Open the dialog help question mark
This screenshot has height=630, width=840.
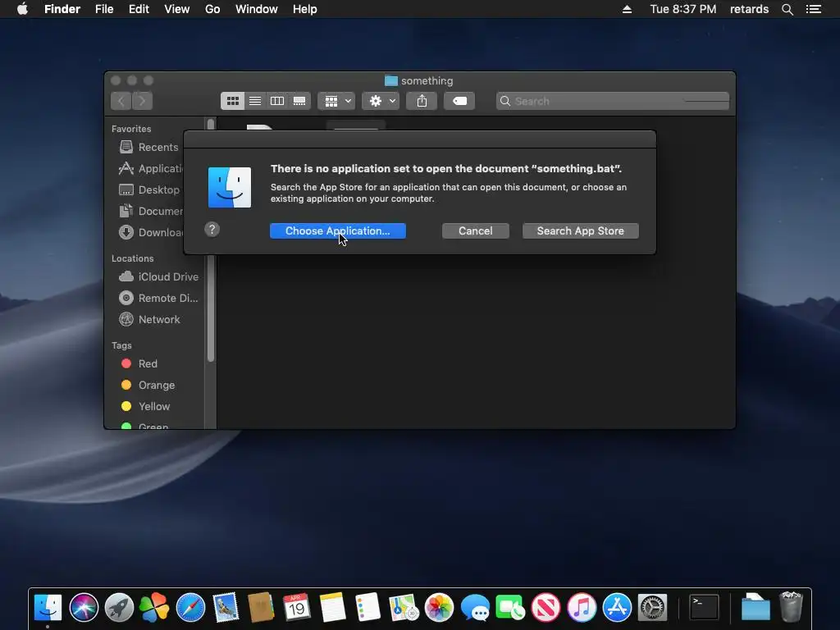(212, 230)
